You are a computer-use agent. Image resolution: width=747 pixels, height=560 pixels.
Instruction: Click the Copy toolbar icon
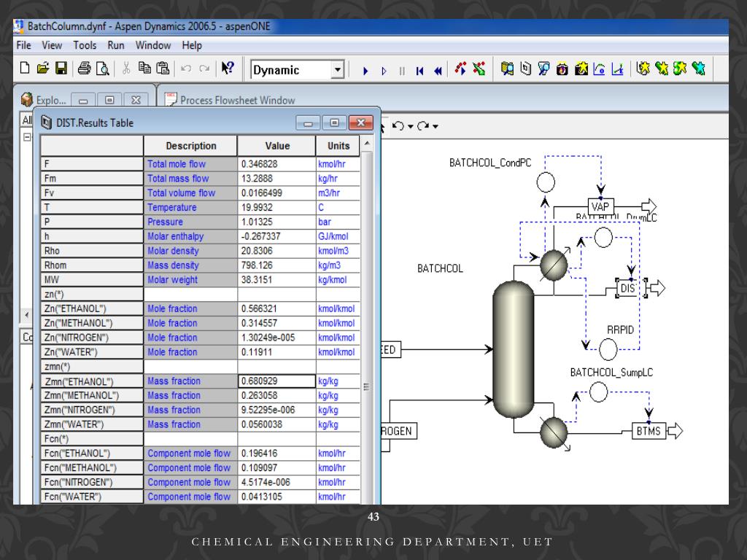click(x=144, y=69)
